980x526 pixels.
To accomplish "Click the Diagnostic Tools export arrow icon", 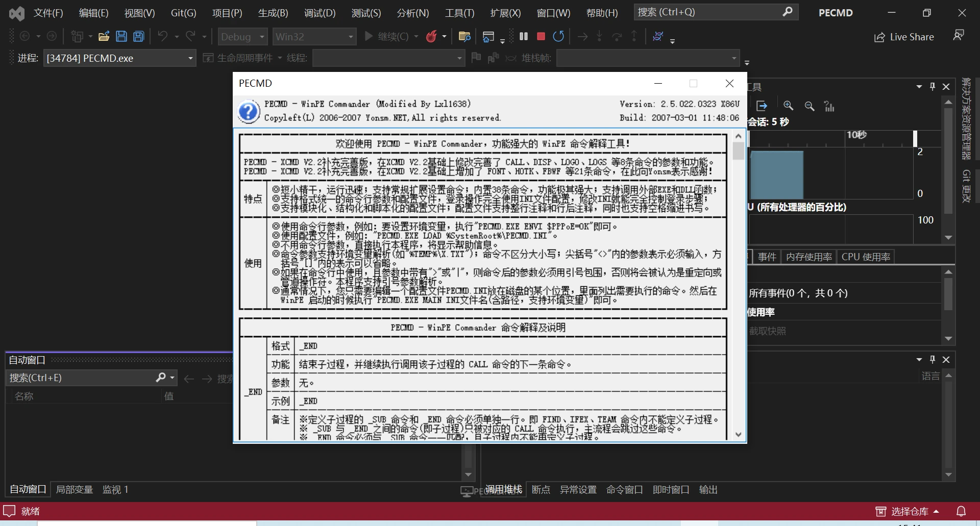I will coord(762,106).
